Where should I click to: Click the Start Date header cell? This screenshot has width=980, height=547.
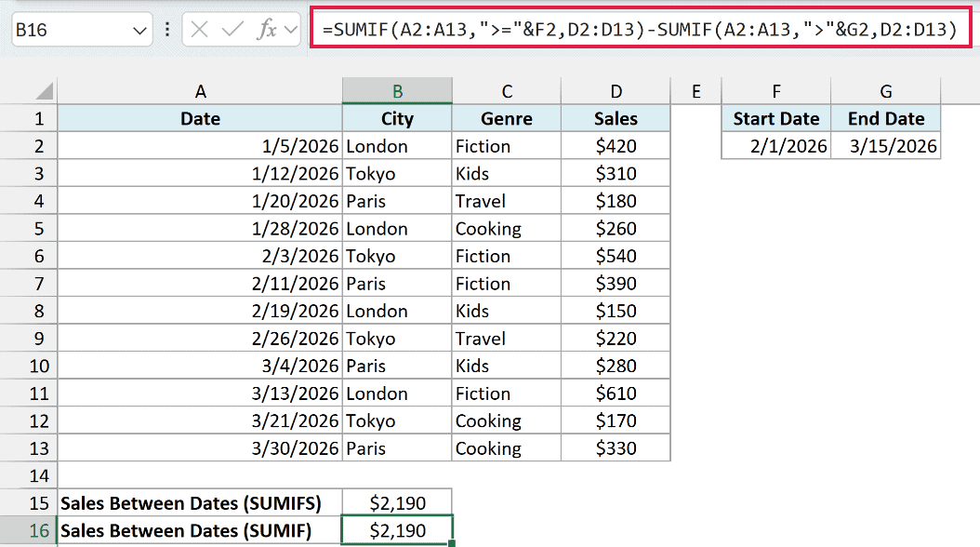pyautogui.click(x=776, y=119)
